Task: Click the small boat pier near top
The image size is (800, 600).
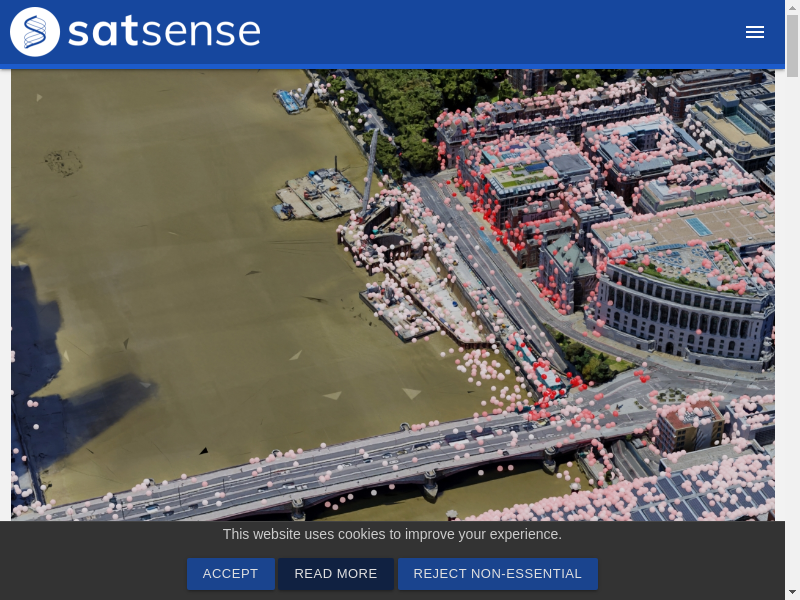Action: coord(291,99)
